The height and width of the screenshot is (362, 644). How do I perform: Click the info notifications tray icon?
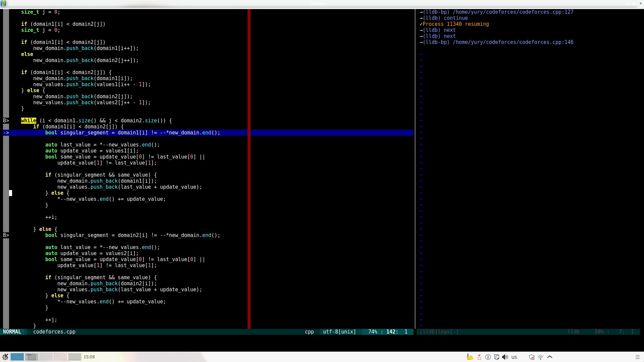488,357
